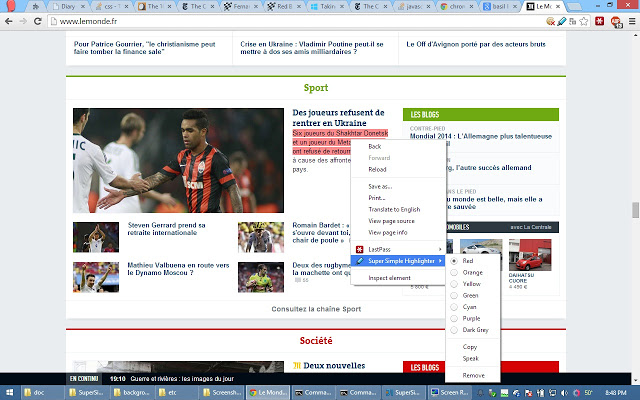Click the volume speaker tray icon
This screenshot has width=640, height=400.
[x=564, y=393]
